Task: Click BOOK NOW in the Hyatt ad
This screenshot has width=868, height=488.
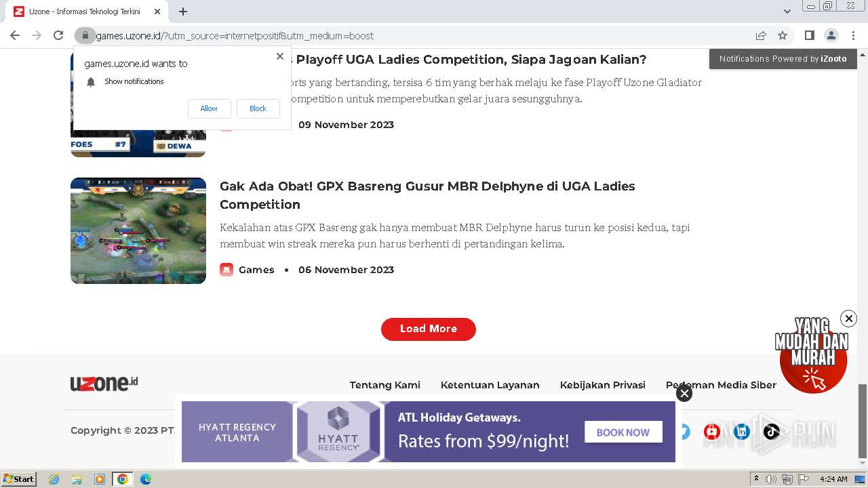Action: (x=623, y=432)
